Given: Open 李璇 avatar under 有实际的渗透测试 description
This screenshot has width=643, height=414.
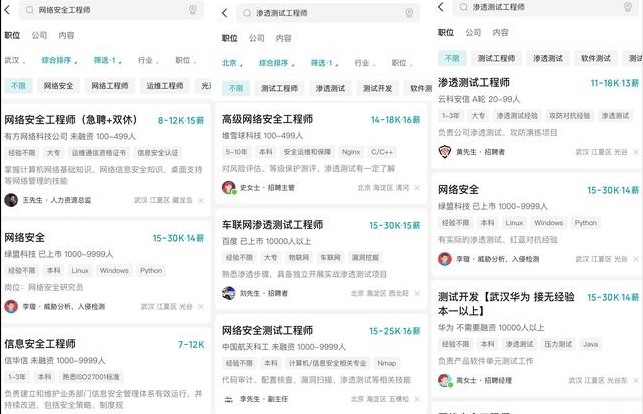Looking at the screenshot, I should click(x=445, y=259).
